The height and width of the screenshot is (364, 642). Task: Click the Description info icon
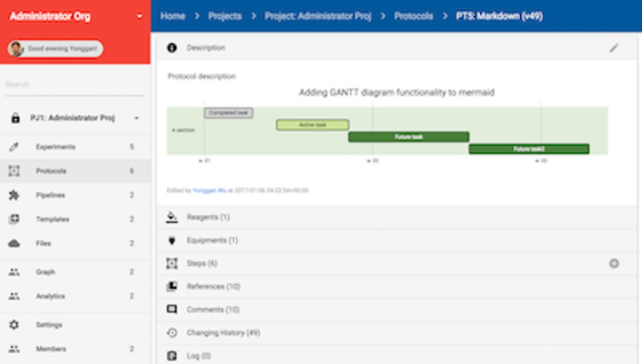pos(172,48)
